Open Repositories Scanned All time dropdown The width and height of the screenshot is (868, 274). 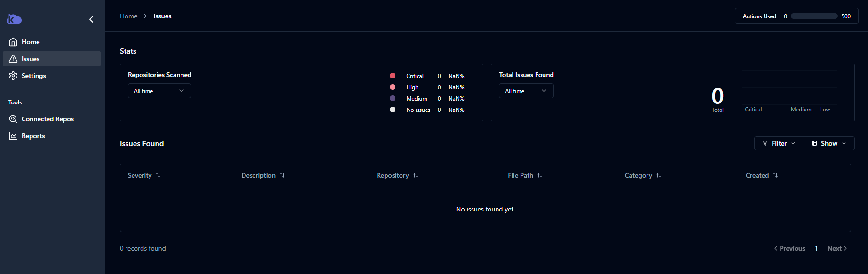click(x=159, y=91)
